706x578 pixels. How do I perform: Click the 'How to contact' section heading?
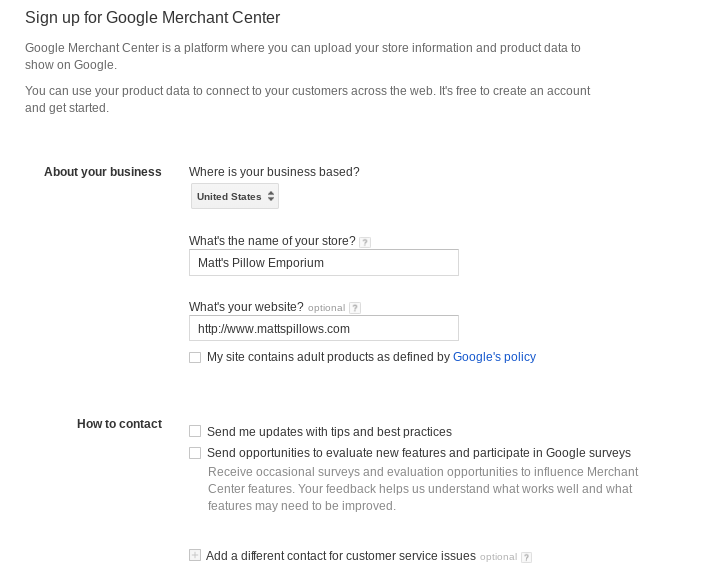click(x=119, y=424)
